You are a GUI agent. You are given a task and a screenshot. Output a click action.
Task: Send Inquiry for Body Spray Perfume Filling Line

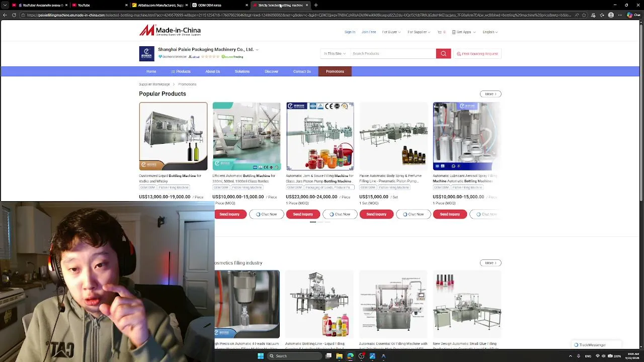click(376, 214)
